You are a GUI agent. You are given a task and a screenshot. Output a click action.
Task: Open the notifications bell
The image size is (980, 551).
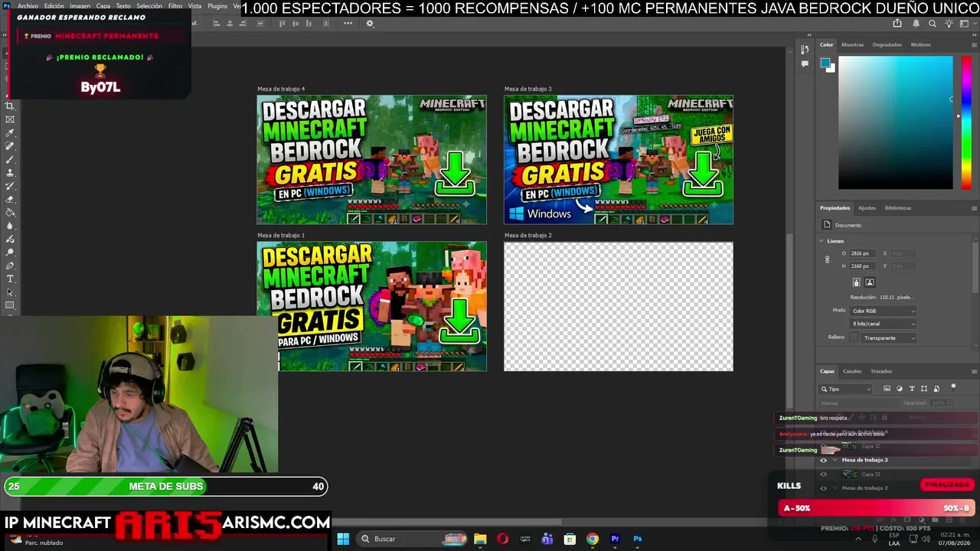pyautogui.click(x=916, y=24)
